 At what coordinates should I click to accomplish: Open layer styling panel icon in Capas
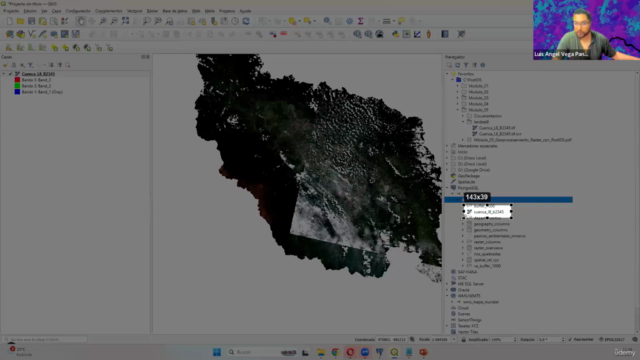[x=5, y=65]
